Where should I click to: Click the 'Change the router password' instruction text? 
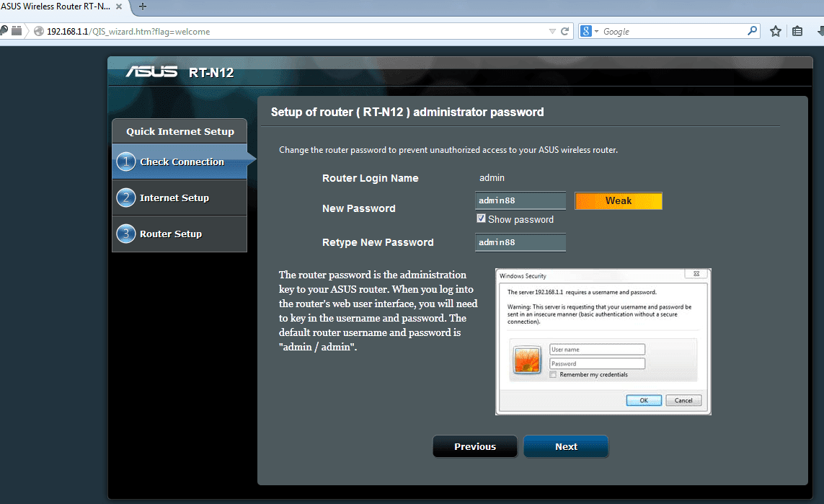point(448,150)
